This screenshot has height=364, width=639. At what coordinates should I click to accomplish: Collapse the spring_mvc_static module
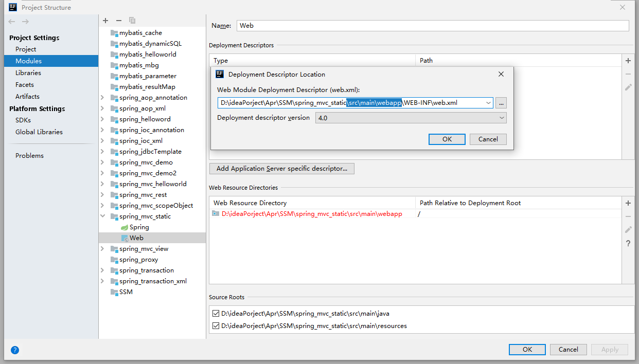(x=102, y=216)
